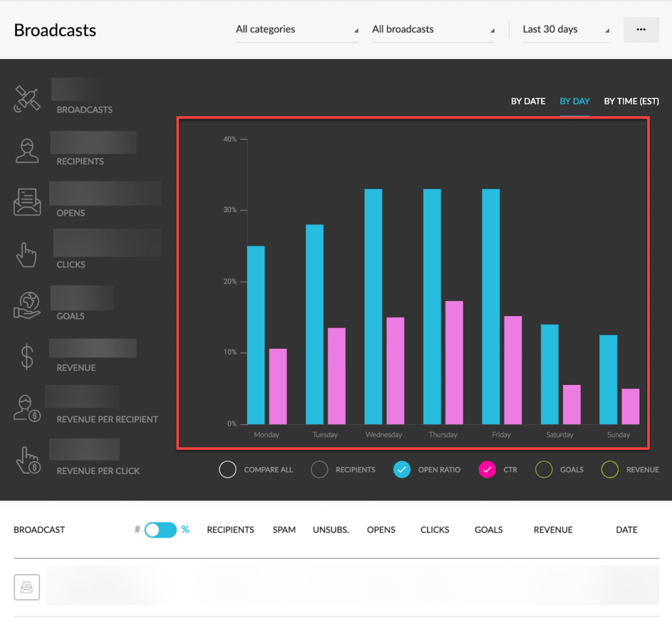The width and height of the screenshot is (672, 621).
Task: Select the Revenue Per Click icon
Action: coord(28,460)
